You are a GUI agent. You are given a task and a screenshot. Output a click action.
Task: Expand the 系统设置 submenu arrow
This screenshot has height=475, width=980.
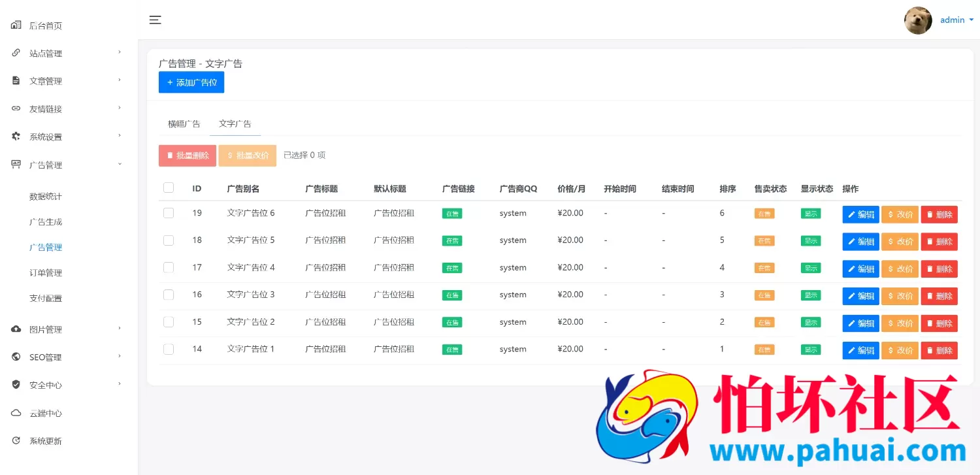pos(120,135)
